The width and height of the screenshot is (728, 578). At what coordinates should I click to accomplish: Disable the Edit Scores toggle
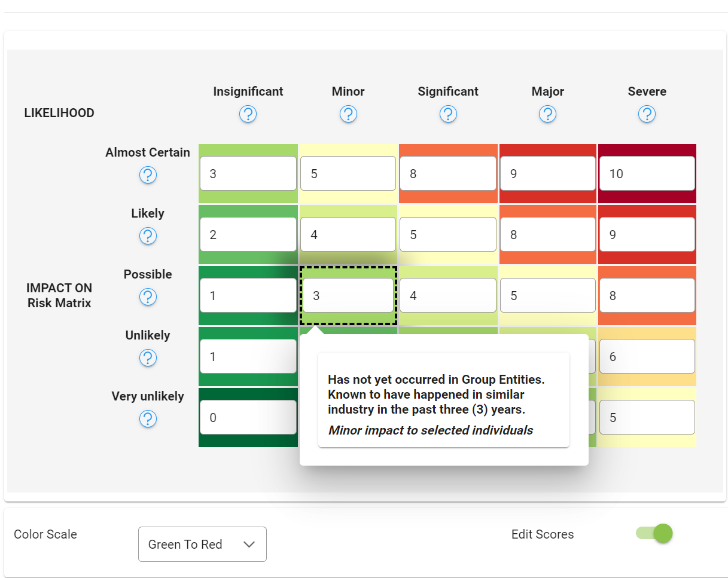[655, 533]
